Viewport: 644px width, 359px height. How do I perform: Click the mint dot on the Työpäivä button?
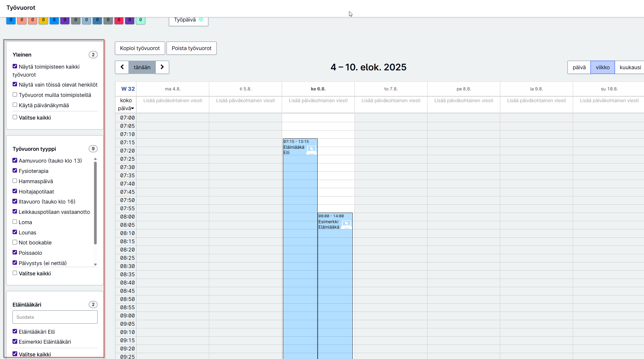(x=201, y=19)
